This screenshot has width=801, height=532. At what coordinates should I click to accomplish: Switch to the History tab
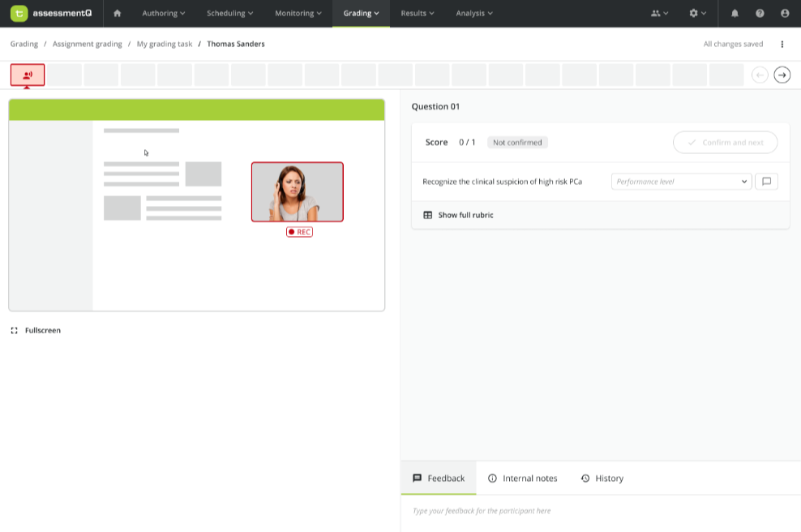pyautogui.click(x=602, y=478)
